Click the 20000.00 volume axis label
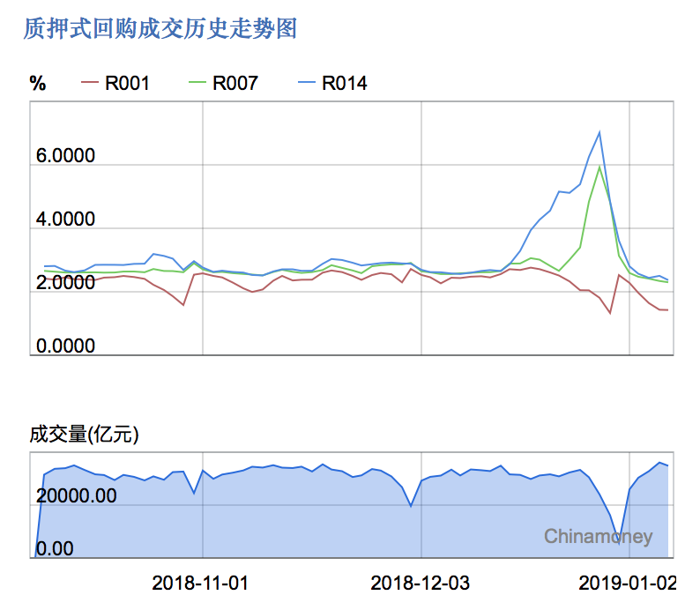Viewport: 700px width, 610px height. (76, 495)
